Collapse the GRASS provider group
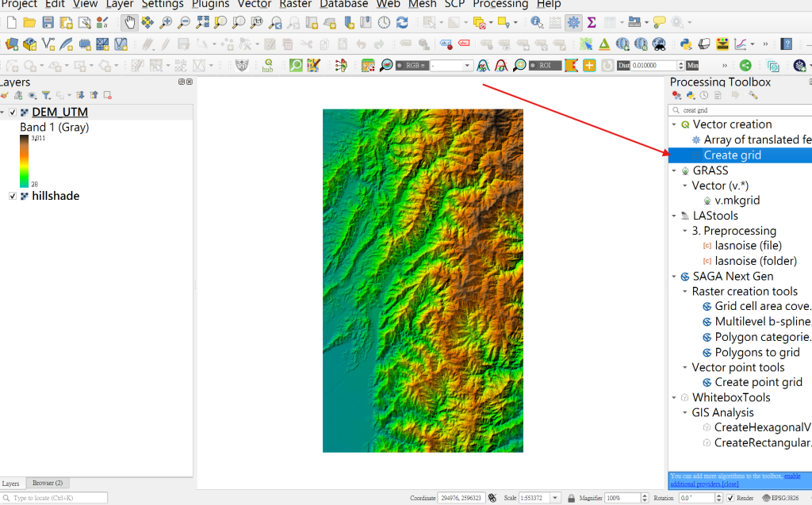The height and width of the screenshot is (505, 812). (x=674, y=170)
